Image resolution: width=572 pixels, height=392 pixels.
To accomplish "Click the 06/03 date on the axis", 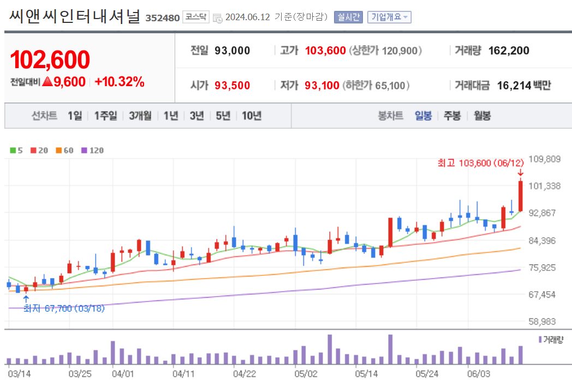I will click(x=479, y=374).
